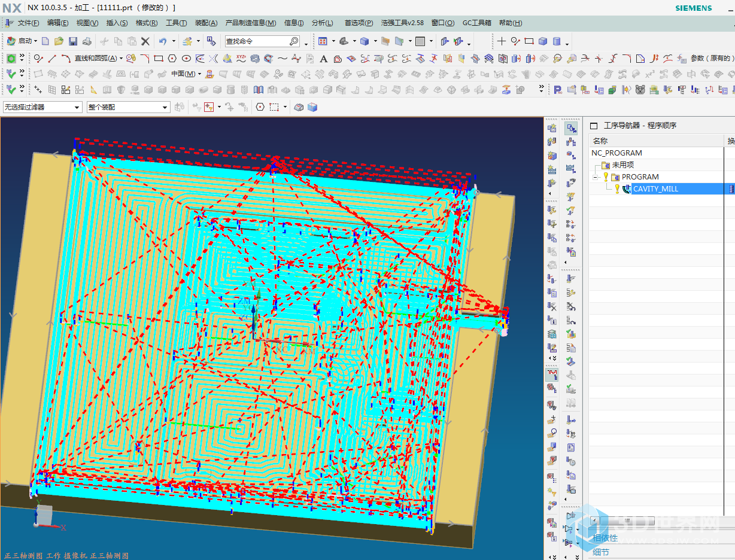Select the CAVITY_MILL operation
This screenshot has height=560, width=735.
point(655,189)
